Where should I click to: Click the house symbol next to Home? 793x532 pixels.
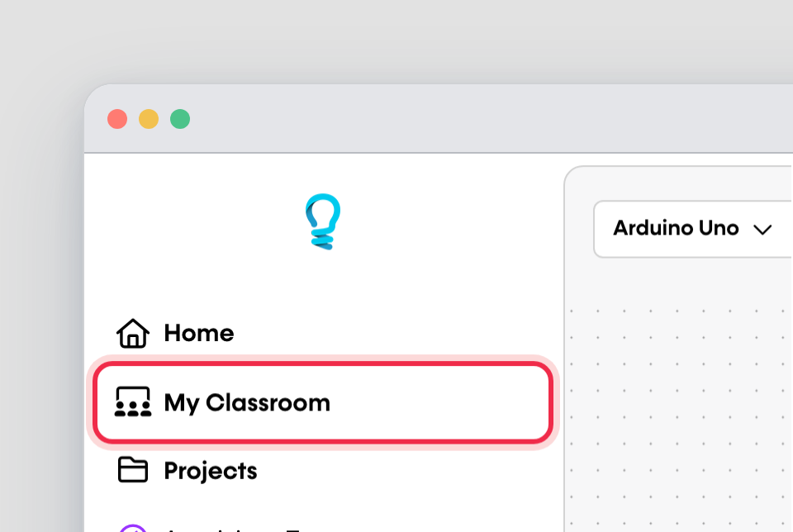coord(132,333)
